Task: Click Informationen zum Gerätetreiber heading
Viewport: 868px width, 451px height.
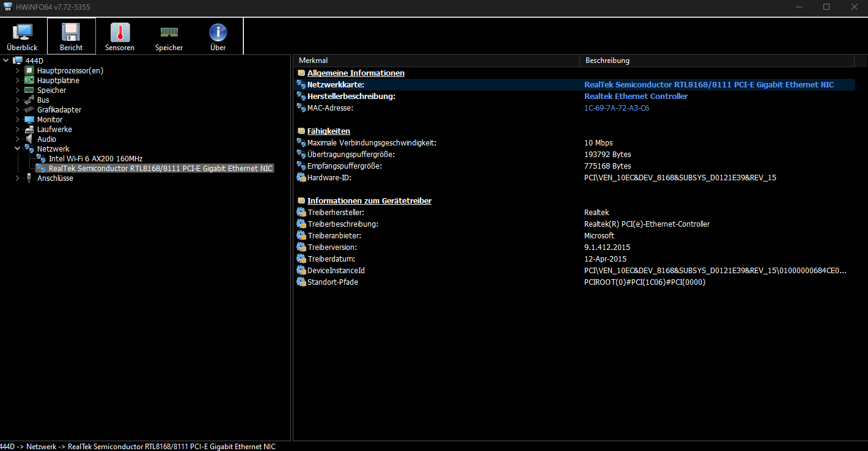Action: click(x=369, y=200)
